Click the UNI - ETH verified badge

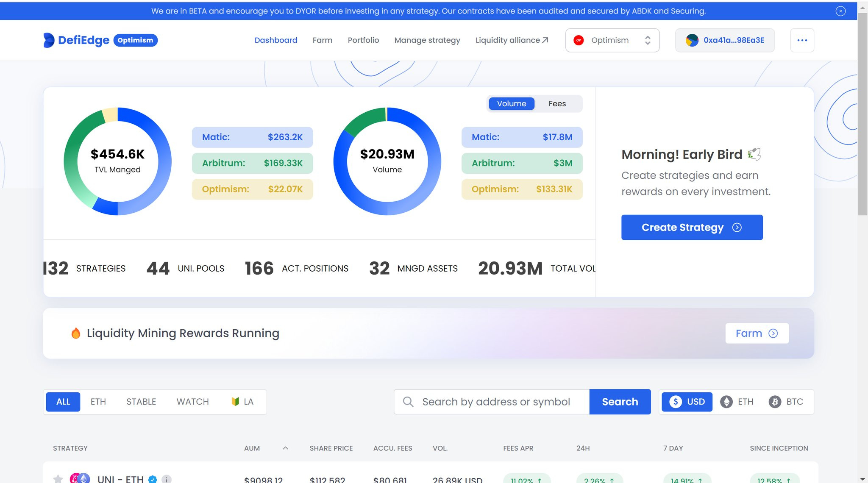[x=153, y=479]
